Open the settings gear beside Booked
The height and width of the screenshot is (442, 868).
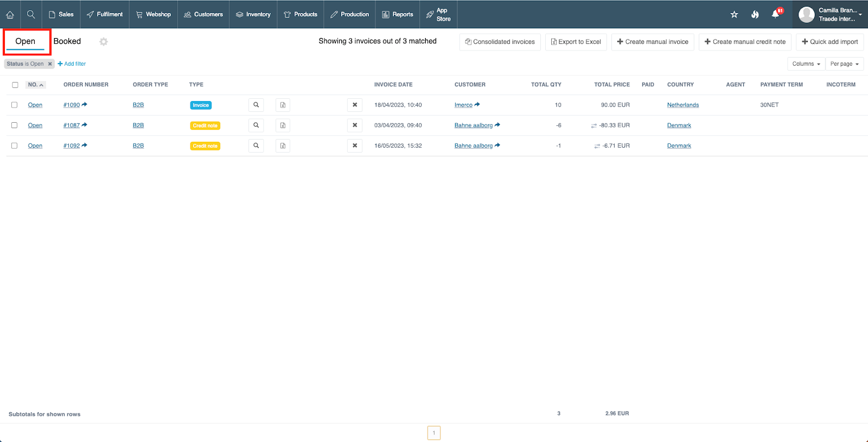click(104, 42)
